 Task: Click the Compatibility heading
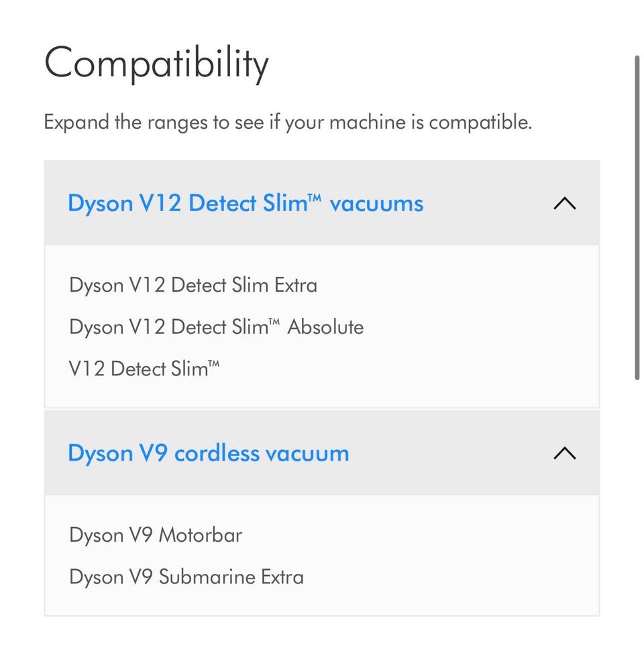pyautogui.click(x=156, y=65)
